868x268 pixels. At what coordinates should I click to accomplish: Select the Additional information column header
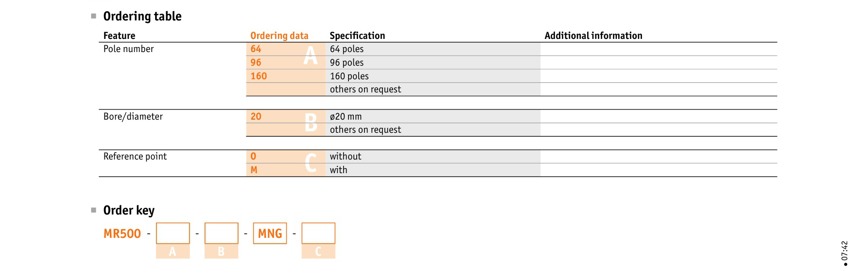click(593, 36)
